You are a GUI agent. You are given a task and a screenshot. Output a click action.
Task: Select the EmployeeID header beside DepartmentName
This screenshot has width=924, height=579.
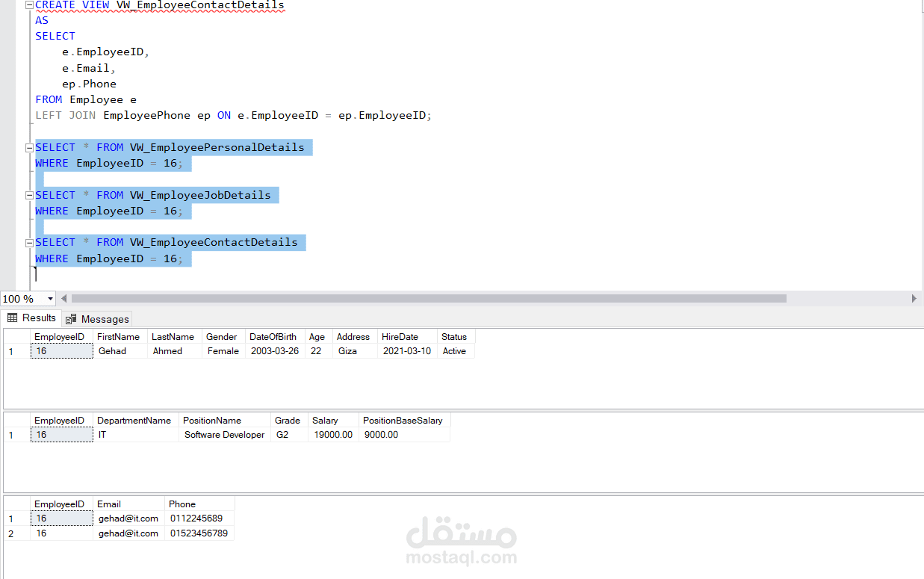(62, 421)
